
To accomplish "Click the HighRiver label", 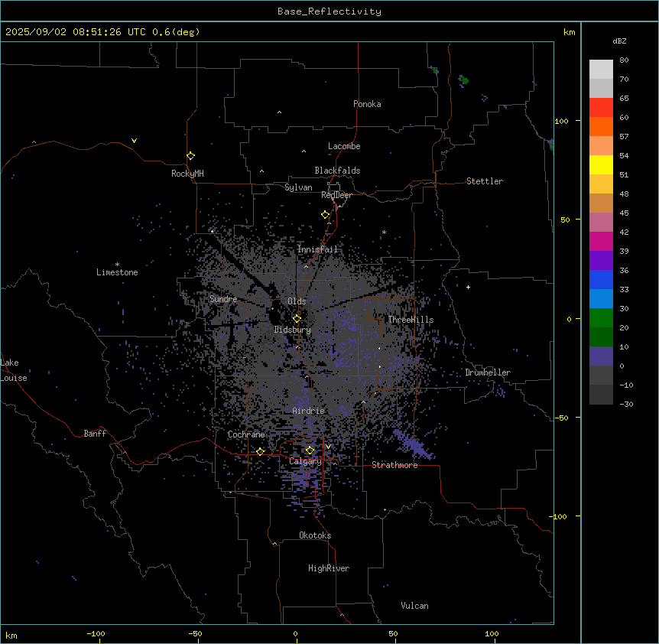I will click(329, 568).
